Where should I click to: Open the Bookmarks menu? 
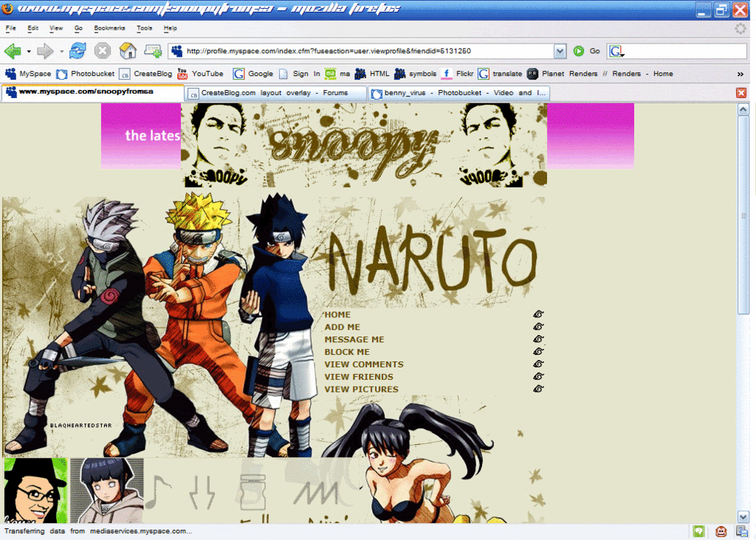point(109,29)
